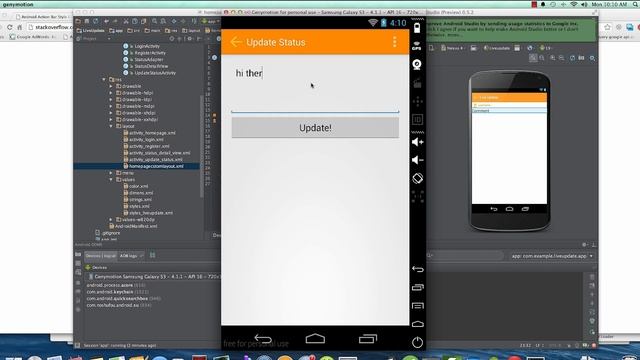This screenshot has height=360, width=640.
Task: Click phone layout preview thumbnail
Action: pos(509,151)
